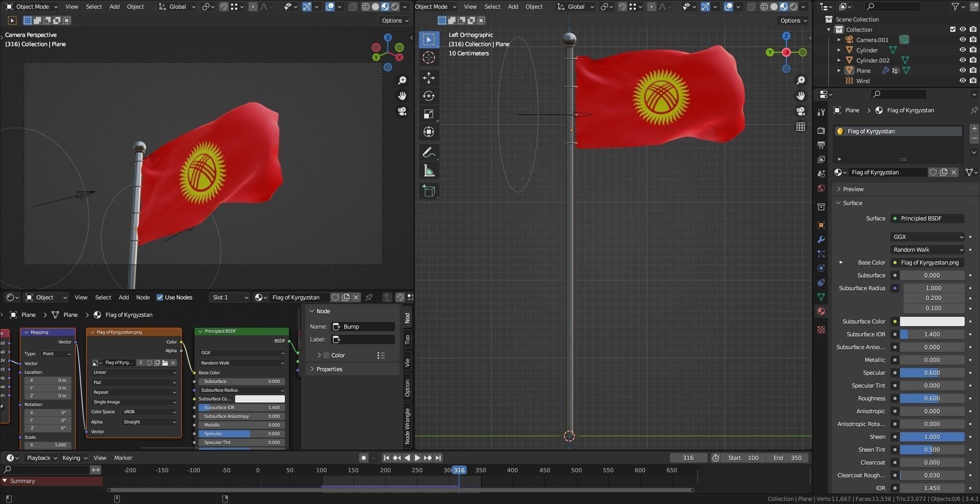Open Keying menu in the timeline
Image resolution: width=980 pixels, height=504 pixels.
[74, 458]
